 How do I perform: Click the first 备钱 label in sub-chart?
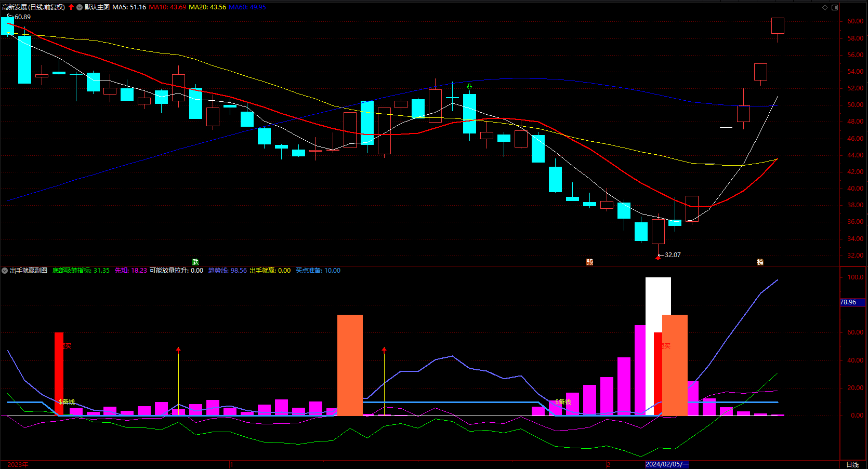point(67,402)
